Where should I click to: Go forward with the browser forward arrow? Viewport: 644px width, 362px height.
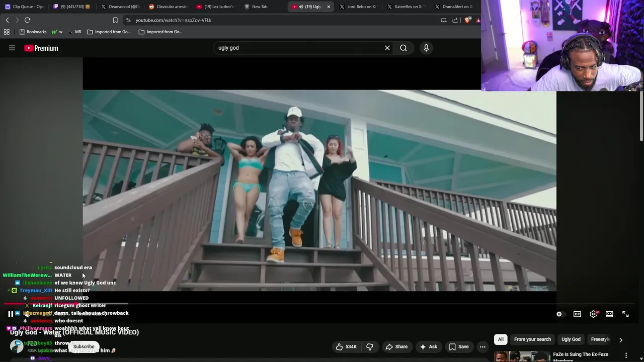pos(17,20)
